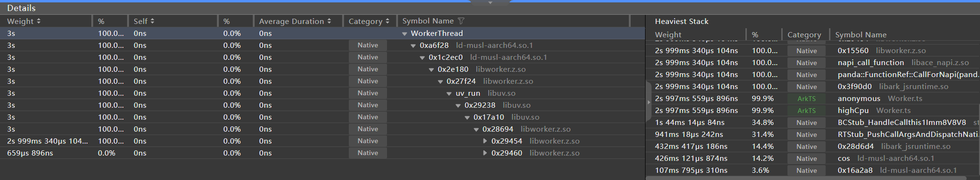
Task: Click the 3.6% percentage cell
Action: point(760,170)
